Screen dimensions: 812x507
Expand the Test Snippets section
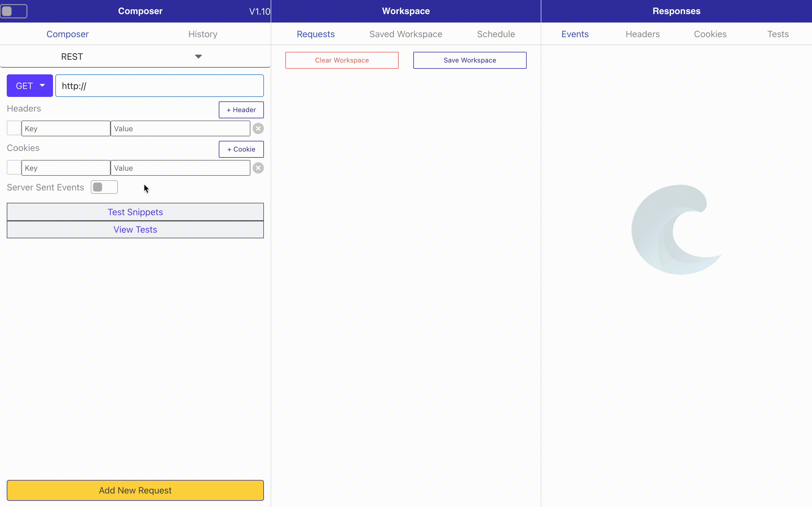click(x=135, y=212)
